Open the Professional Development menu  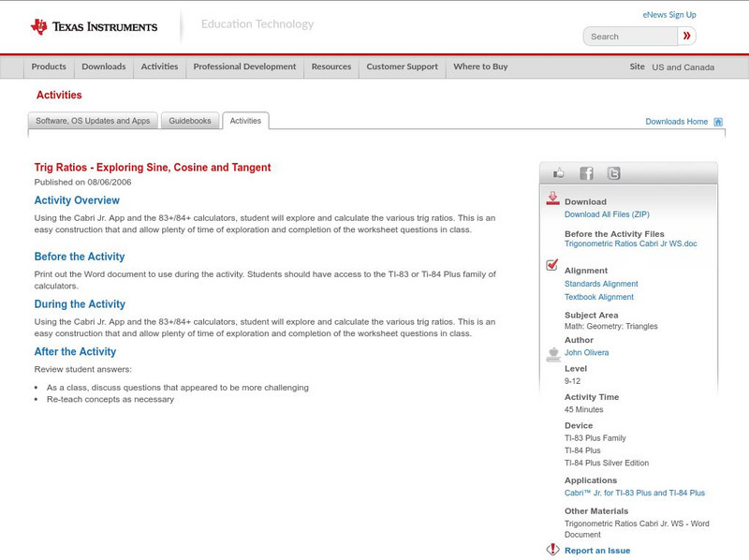(x=244, y=66)
